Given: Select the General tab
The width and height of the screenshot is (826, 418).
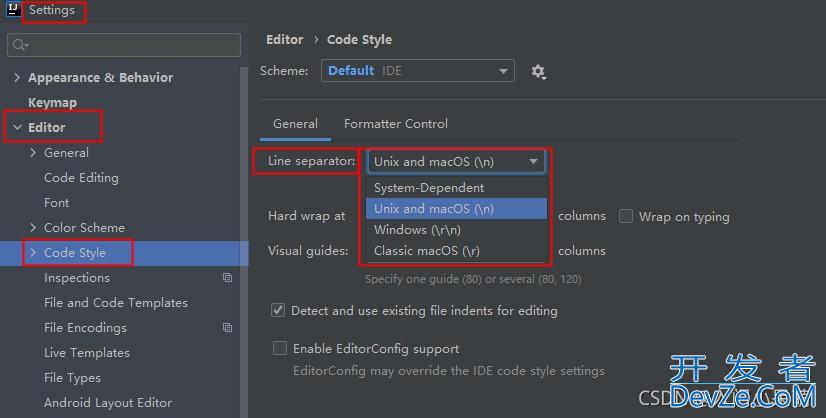Looking at the screenshot, I should [295, 124].
